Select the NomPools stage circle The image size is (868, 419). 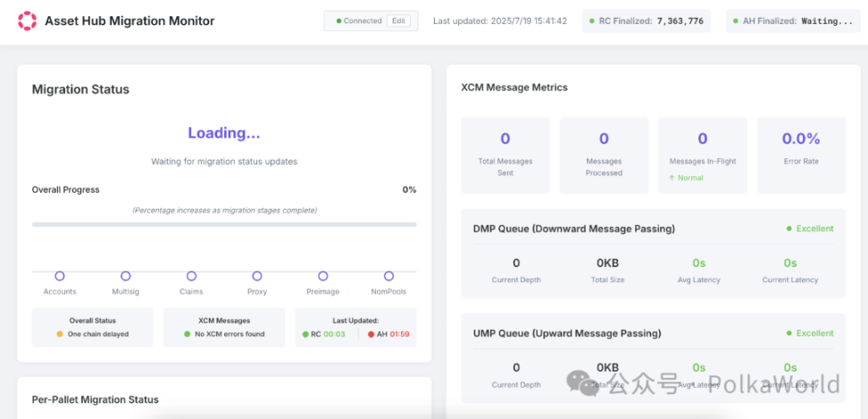[x=388, y=276]
